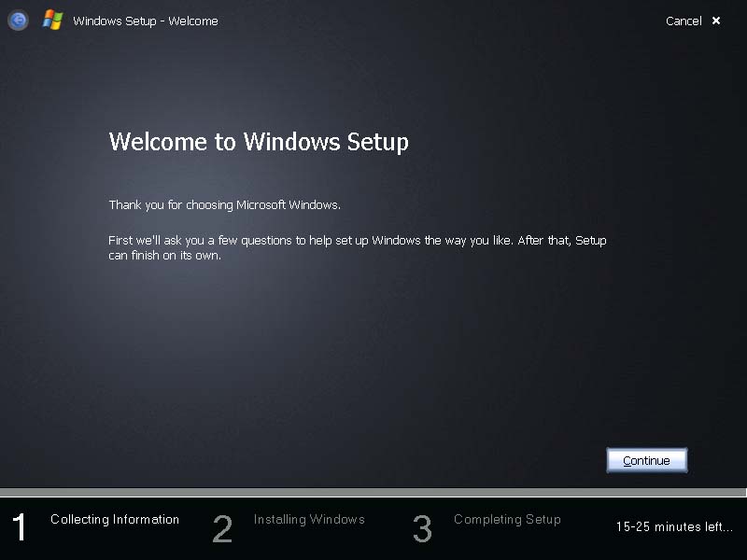Image resolution: width=747 pixels, height=560 pixels.
Task: Click the large step number 3
Action: pyautogui.click(x=422, y=528)
